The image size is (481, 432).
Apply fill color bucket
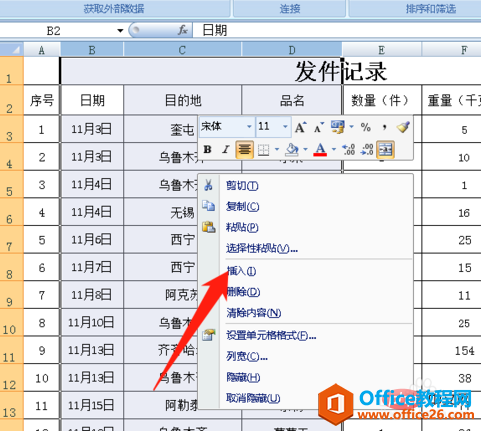pyautogui.click(x=292, y=150)
